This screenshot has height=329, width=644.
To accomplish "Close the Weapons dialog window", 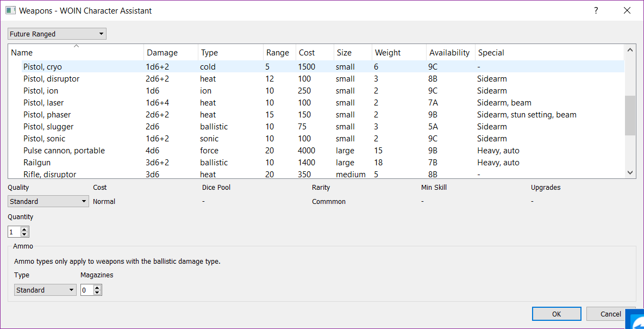I will pyautogui.click(x=627, y=11).
